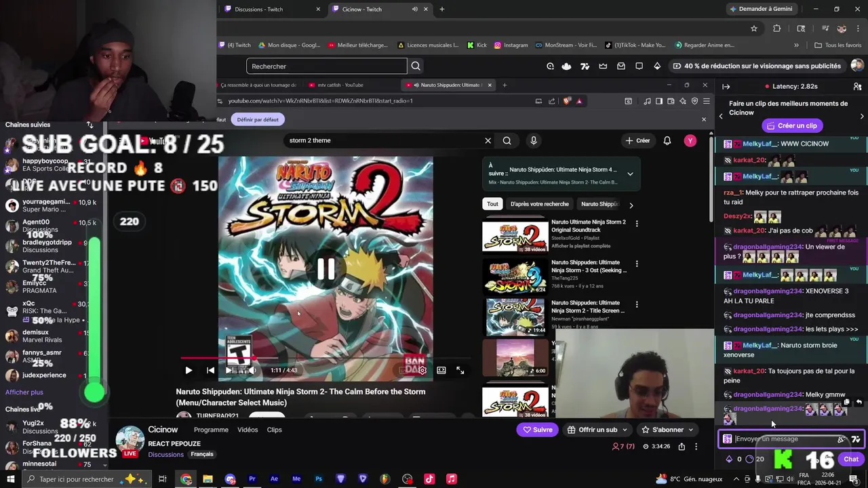Click the Suivre follow button
The height and width of the screenshot is (488, 868).
click(x=538, y=430)
